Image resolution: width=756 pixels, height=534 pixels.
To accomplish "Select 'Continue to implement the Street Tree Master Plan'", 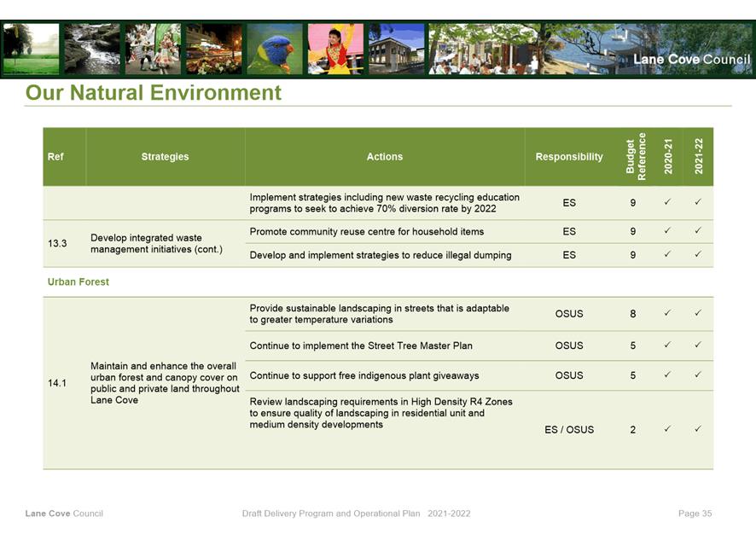I will pyautogui.click(x=361, y=345).
